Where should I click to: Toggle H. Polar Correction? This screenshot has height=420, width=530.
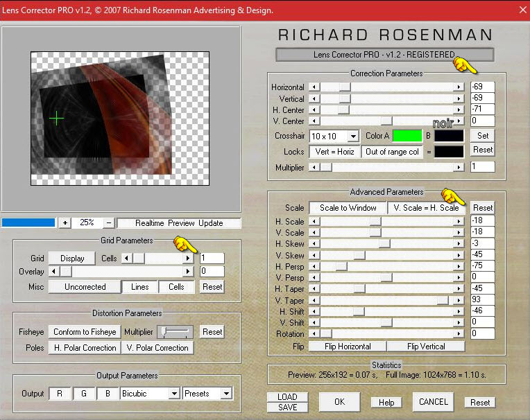click(85, 348)
